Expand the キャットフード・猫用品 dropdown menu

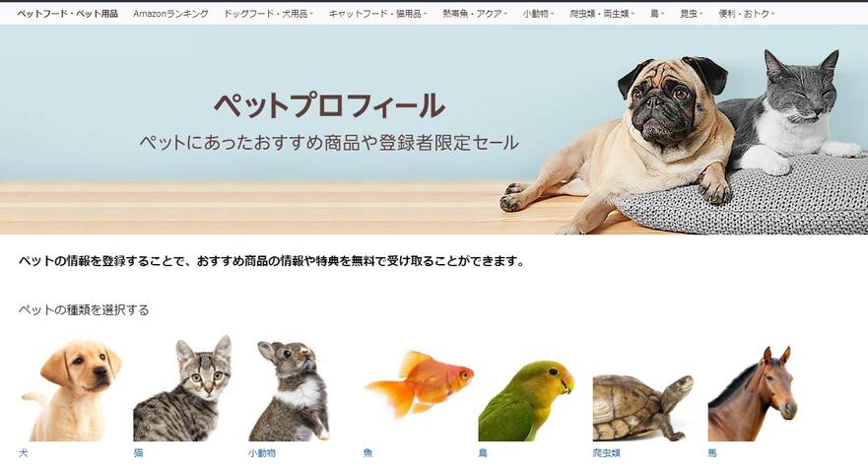click(x=377, y=13)
